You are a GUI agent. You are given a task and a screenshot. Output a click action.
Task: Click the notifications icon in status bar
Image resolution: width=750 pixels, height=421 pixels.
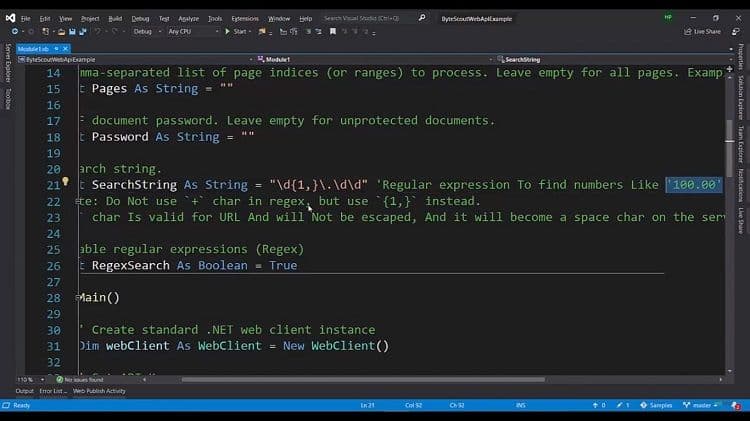pos(740,405)
